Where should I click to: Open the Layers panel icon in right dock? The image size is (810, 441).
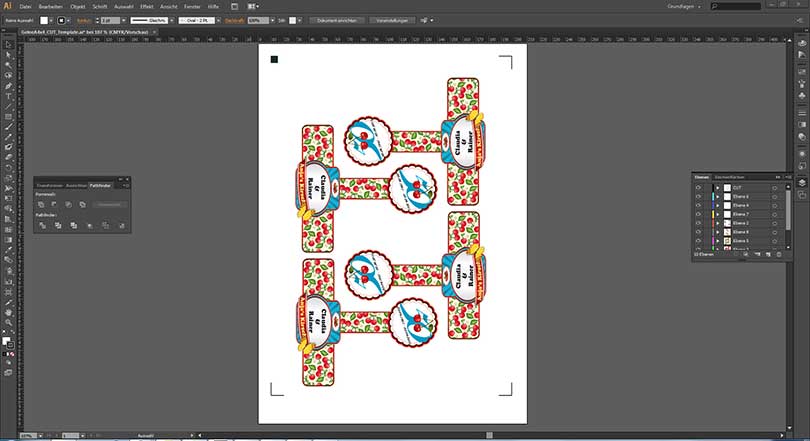point(801,183)
